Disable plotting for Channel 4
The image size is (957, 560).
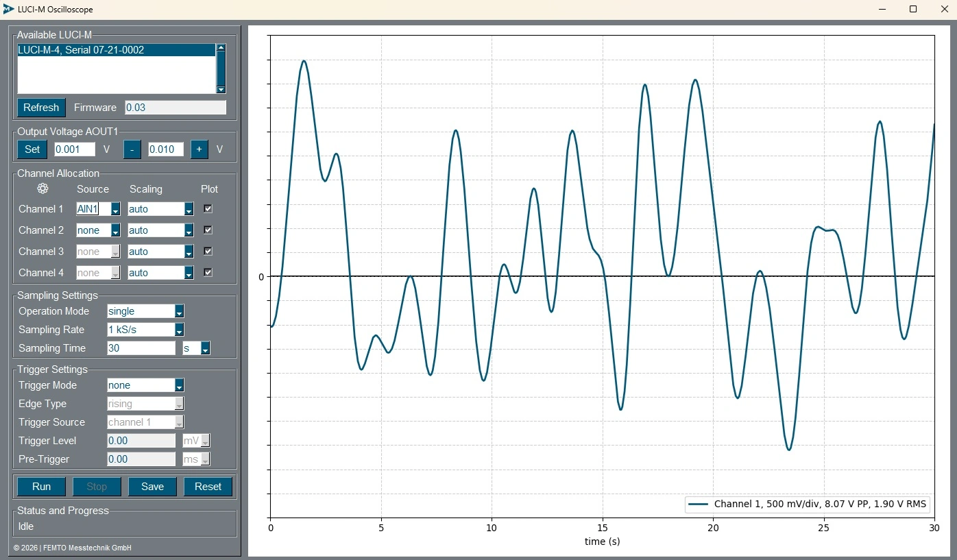[208, 273]
